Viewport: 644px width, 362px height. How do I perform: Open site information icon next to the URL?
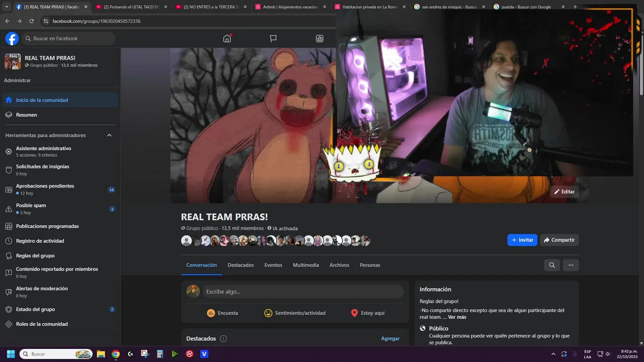click(x=46, y=21)
